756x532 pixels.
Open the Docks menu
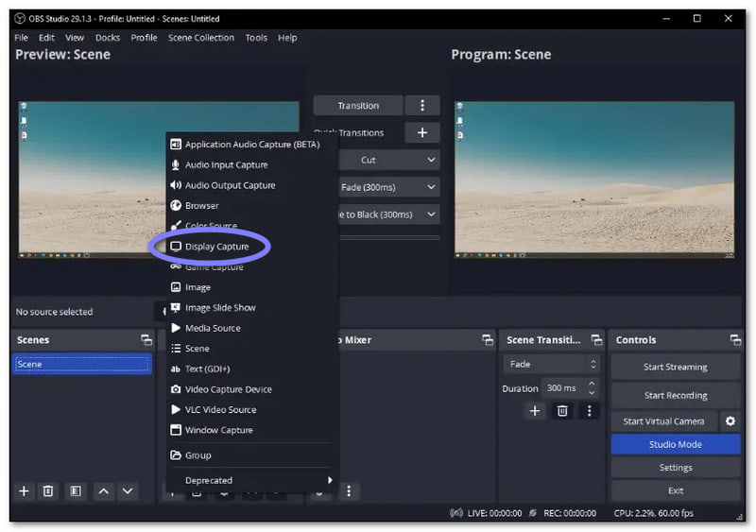tap(108, 38)
